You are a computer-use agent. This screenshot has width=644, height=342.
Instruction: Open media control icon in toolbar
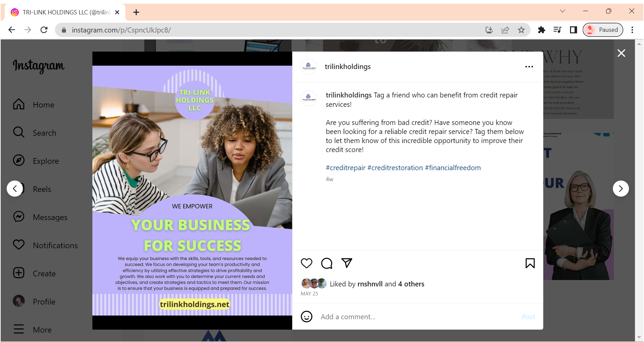(557, 30)
